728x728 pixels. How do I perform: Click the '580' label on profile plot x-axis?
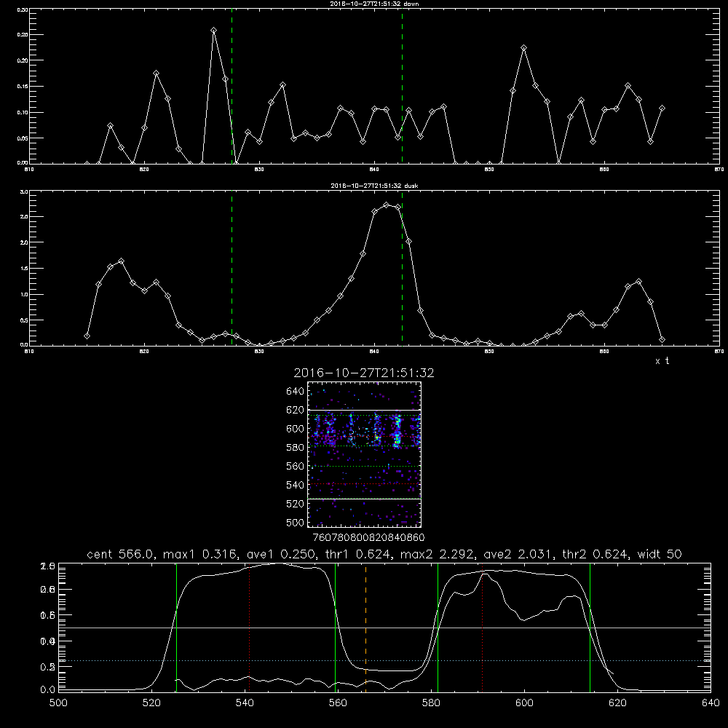(x=431, y=703)
